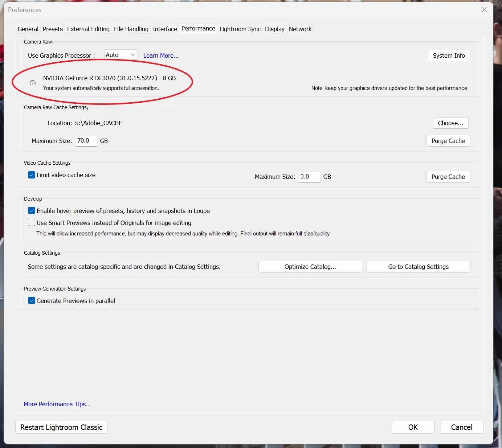Confirm preferences with OK
Image resolution: width=502 pixels, height=448 pixels.
(x=413, y=427)
